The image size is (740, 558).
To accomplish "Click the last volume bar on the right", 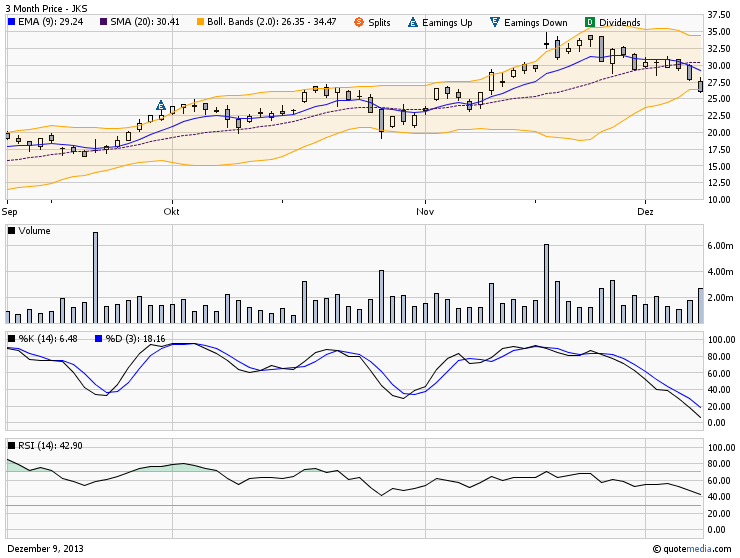I will tap(701, 305).
